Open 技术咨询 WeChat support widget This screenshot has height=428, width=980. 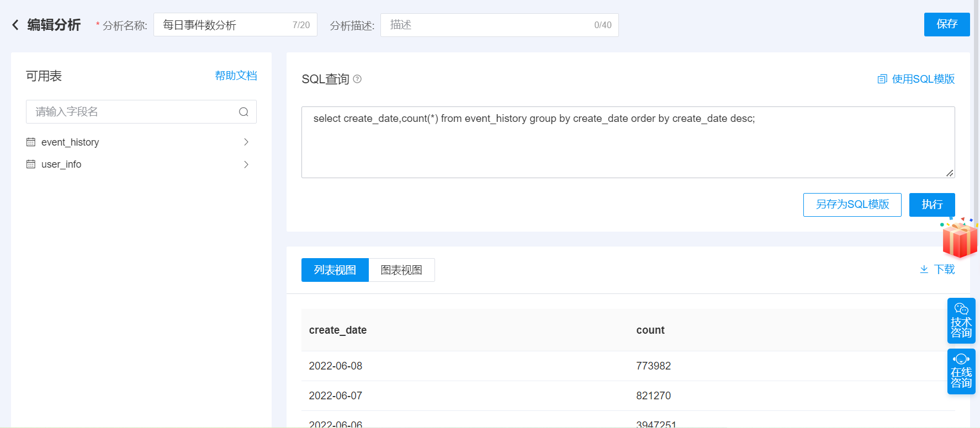pyautogui.click(x=961, y=321)
